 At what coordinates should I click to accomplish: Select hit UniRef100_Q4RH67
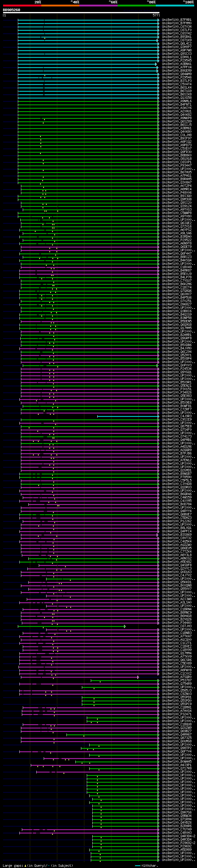(x=177, y=734)
